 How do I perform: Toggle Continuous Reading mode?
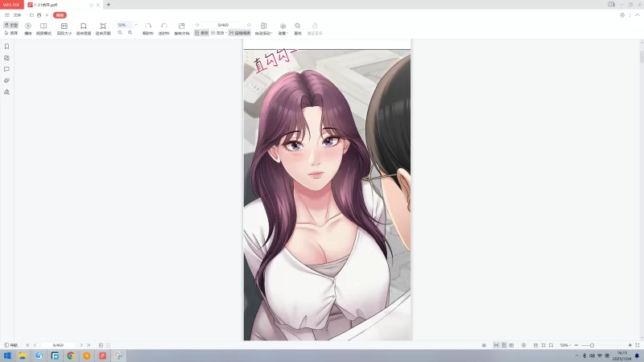tap(239, 33)
